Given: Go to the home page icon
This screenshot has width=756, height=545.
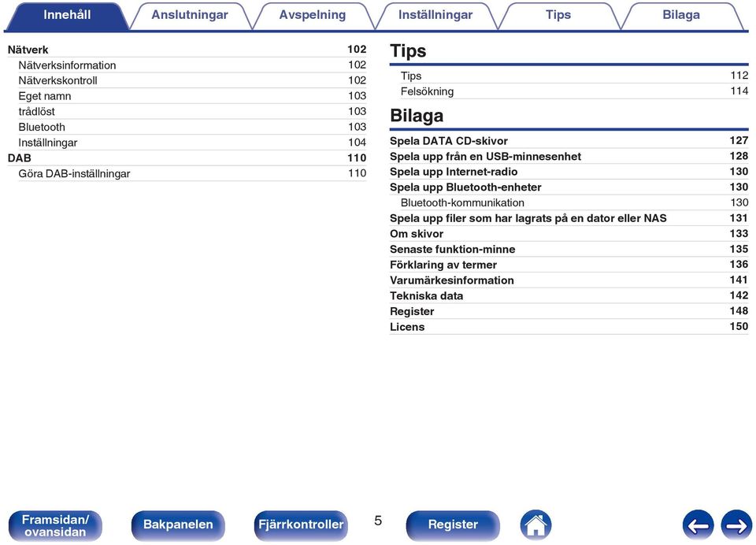Looking at the screenshot, I should click(x=535, y=525).
